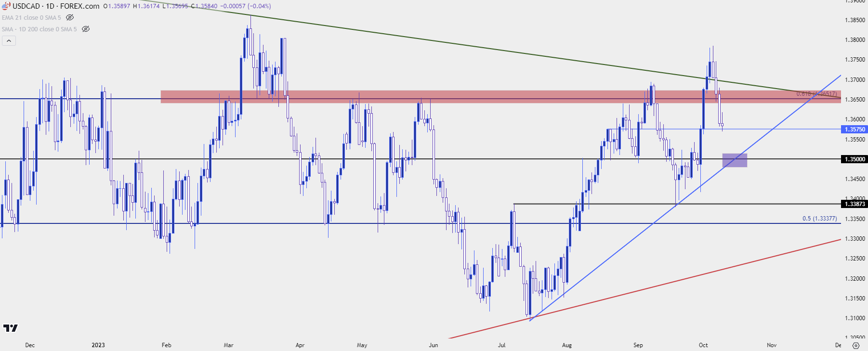Select the 0.5 (1.33377) Fibonacci label
868x351 pixels.
(x=819, y=219)
